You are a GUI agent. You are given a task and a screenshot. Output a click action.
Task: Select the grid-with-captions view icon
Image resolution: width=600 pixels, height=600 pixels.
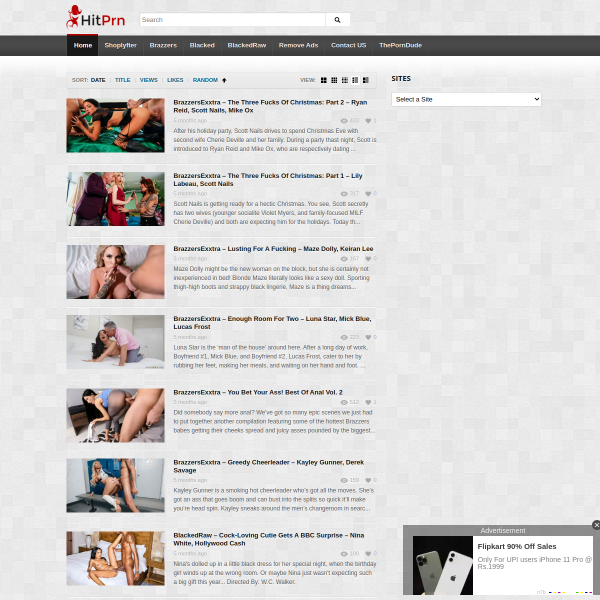tap(345, 80)
